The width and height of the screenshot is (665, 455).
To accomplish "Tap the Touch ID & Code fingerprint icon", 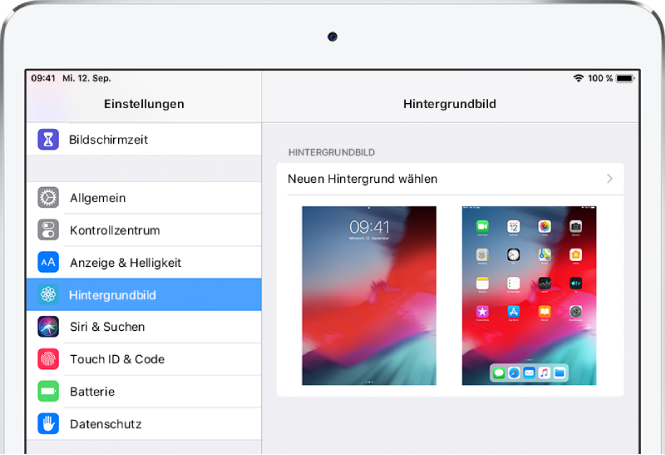I will pos(48,359).
